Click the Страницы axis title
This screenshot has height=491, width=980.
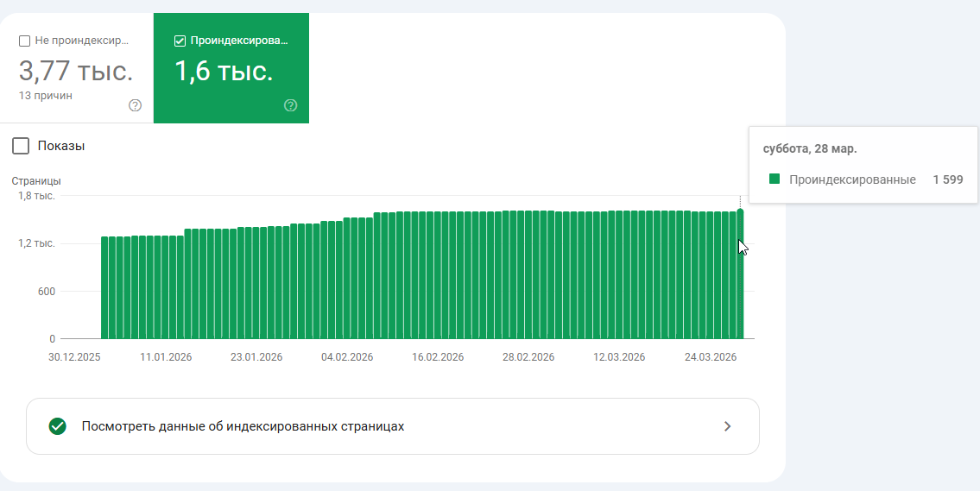[x=36, y=181]
